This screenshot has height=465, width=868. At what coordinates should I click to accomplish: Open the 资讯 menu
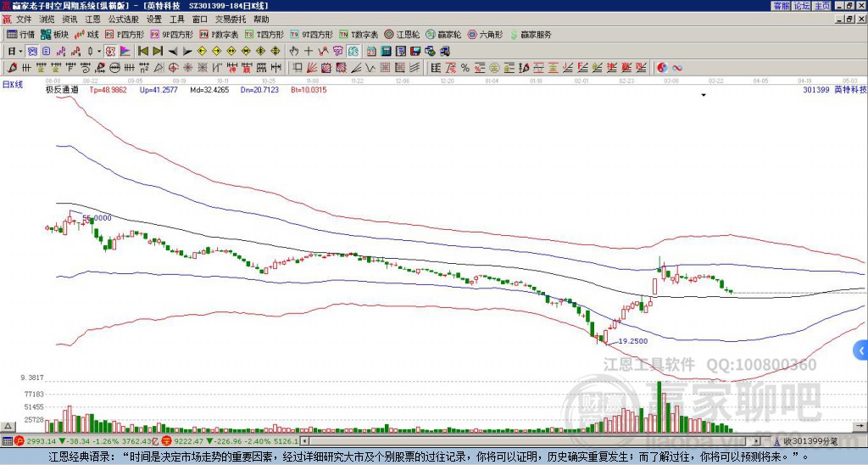pyautogui.click(x=70, y=20)
